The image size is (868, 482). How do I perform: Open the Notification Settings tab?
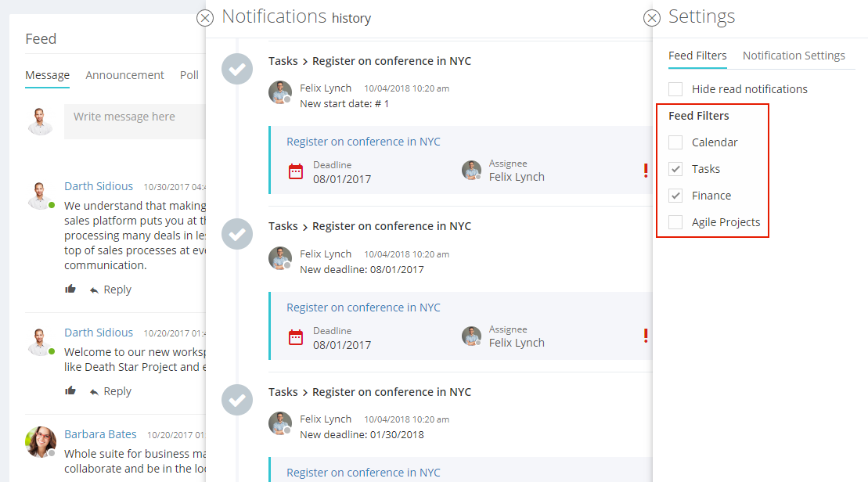(794, 56)
